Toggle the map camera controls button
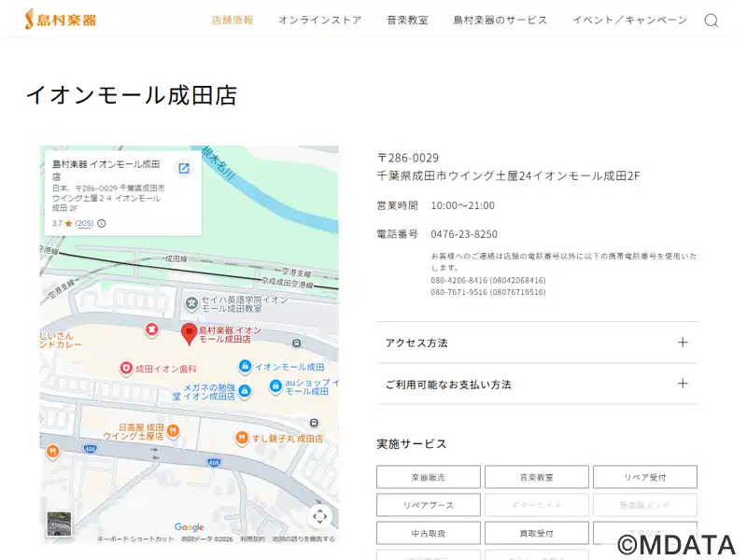This screenshot has height=560, width=747. point(319,516)
